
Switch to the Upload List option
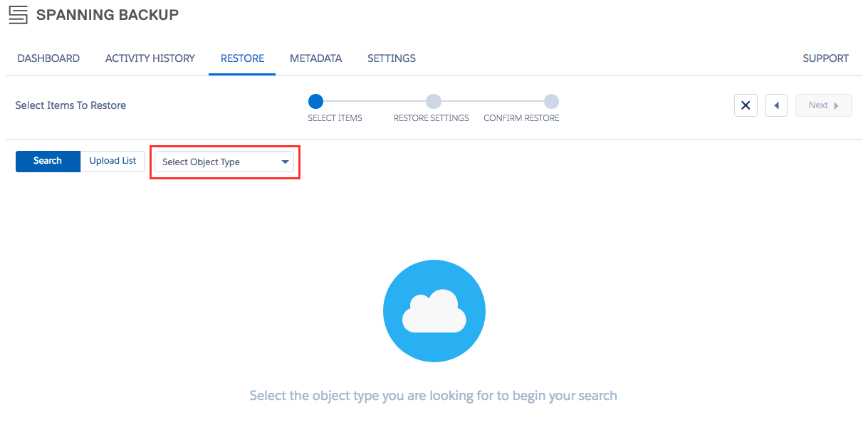click(x=112, y=161)
